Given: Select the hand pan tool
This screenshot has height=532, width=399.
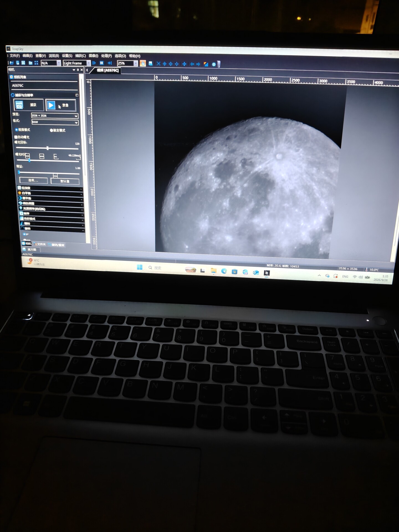Looking at the screenshot, I should pyautogui.click(x=143, y=63).
